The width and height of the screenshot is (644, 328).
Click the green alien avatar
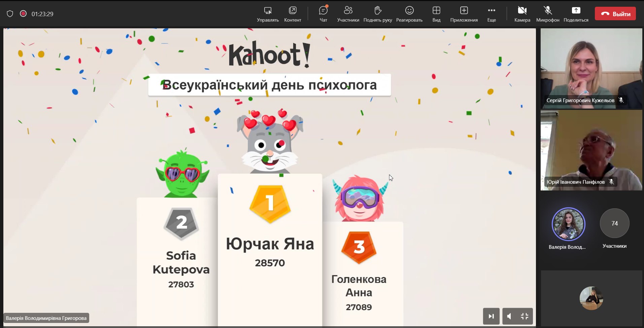182,174
